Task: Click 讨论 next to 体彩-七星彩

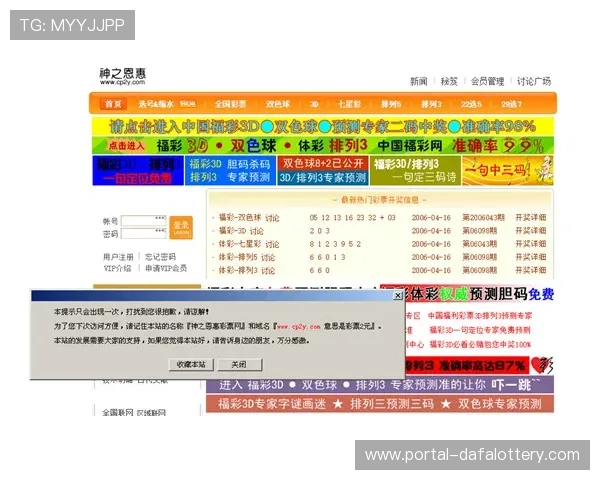Action: (272, 244)
